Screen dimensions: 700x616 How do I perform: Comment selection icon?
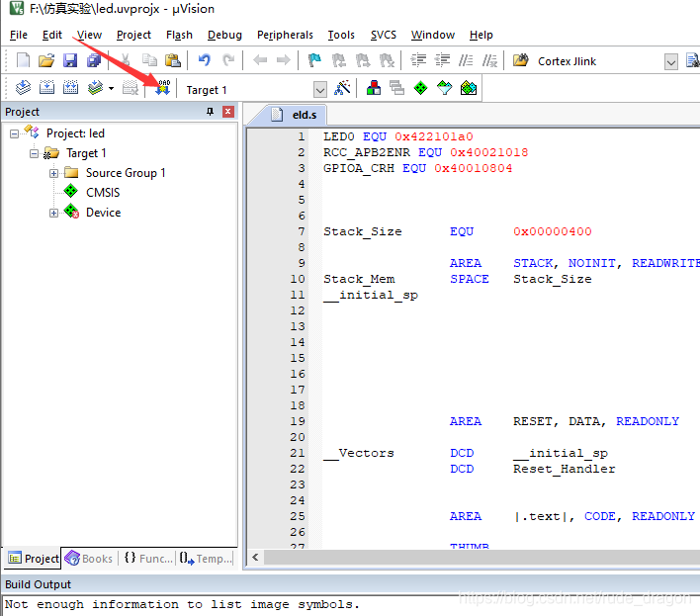click(466, 59)
